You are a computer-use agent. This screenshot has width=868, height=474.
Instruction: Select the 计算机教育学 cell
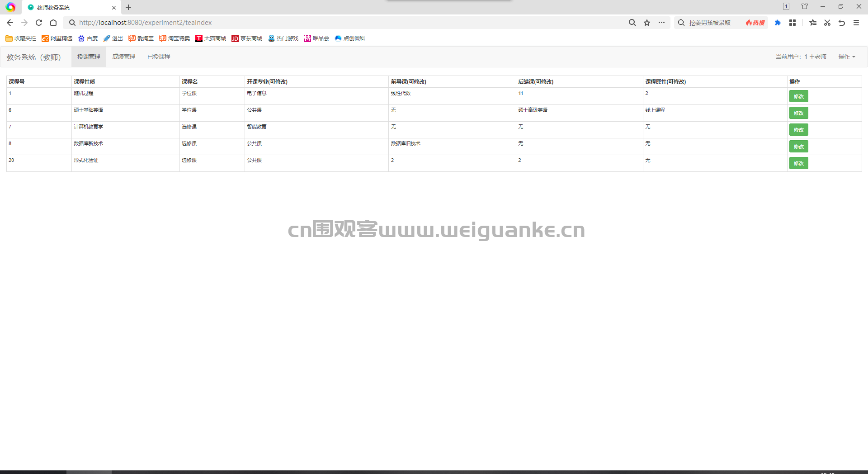(125, 130)
